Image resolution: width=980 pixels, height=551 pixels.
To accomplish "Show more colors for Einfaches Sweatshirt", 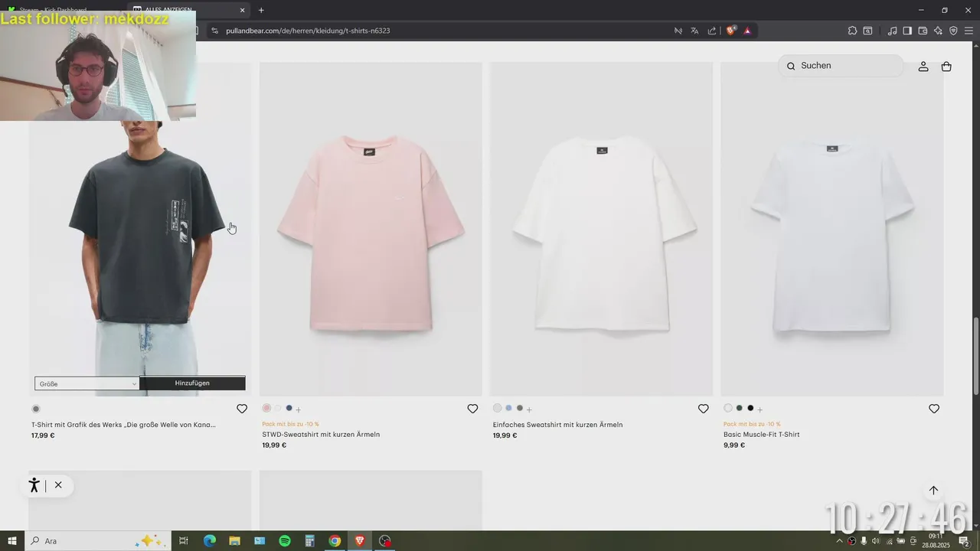I will tap(529, 409).
